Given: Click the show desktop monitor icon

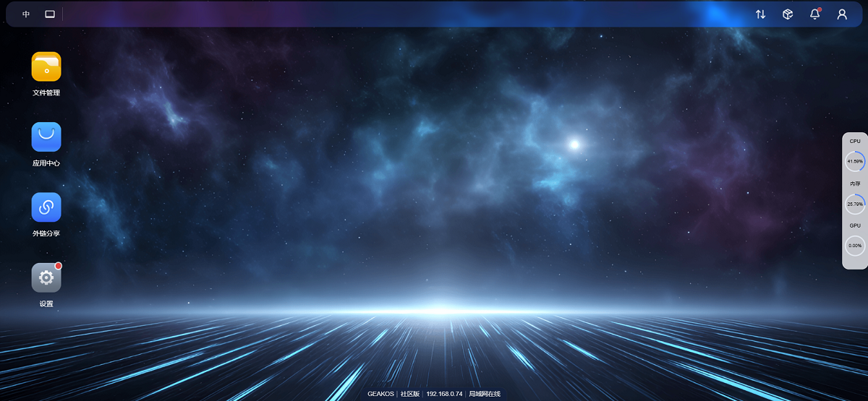Looking at the screenshot, I should [x=50, y=14].
